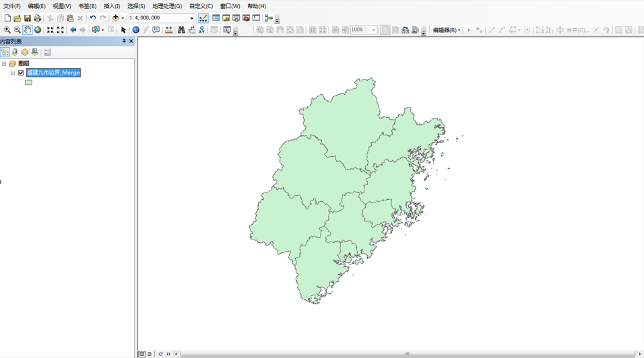Collapse the 图层 data frame node

[4, 63]
